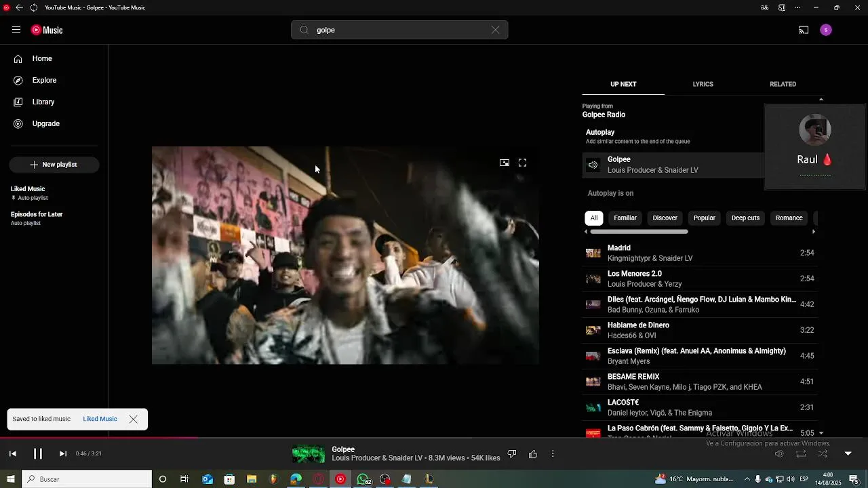Click the taskbar Buscar search box

[x=87, y=479]
